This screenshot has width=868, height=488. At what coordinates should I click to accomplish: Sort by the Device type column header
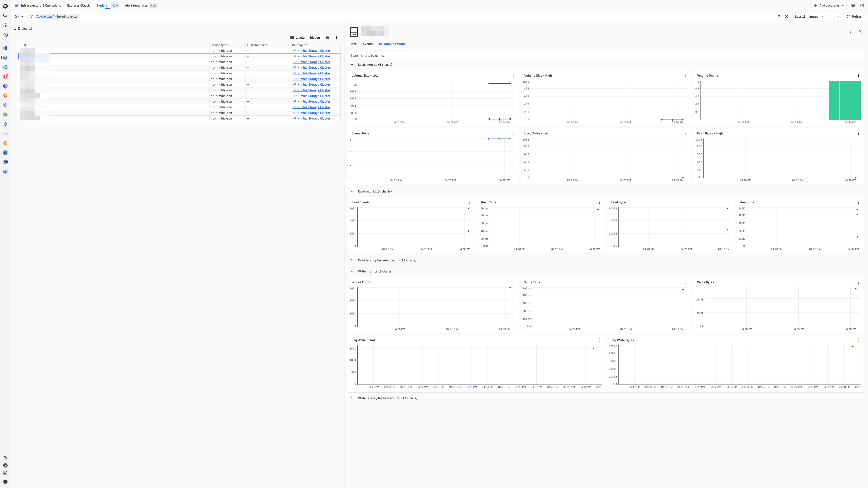pos(219,45)
